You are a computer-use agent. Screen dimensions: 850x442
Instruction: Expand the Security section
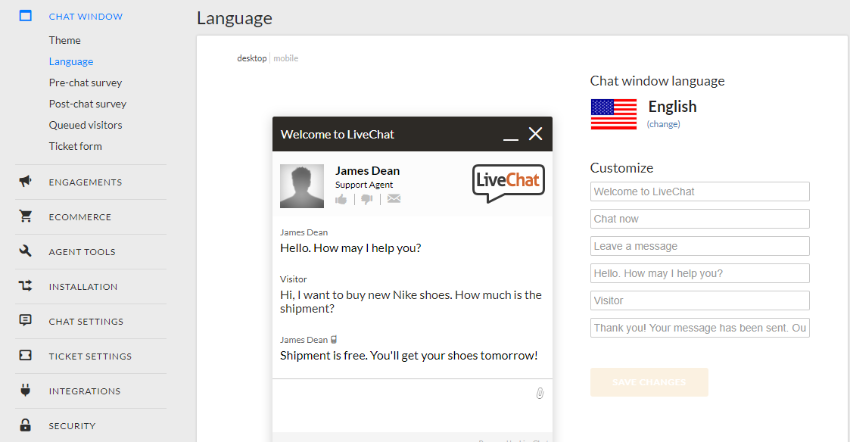(x=72, y=426)
